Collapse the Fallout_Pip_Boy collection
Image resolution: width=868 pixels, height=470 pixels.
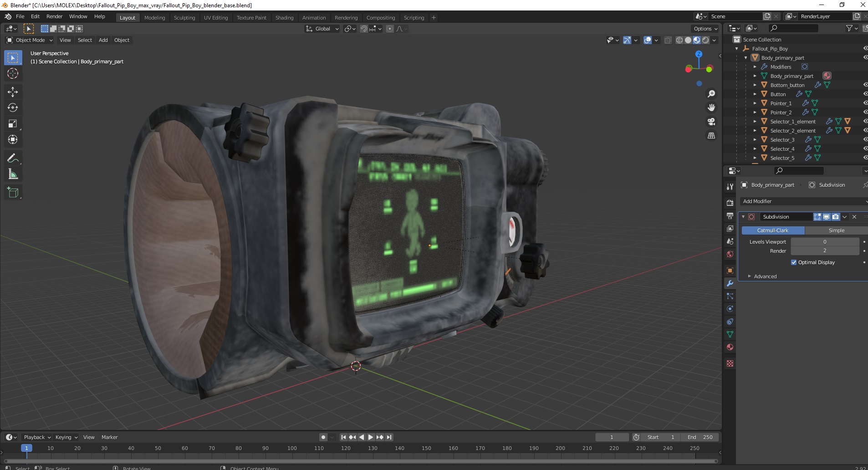click(x=736, y=49)
